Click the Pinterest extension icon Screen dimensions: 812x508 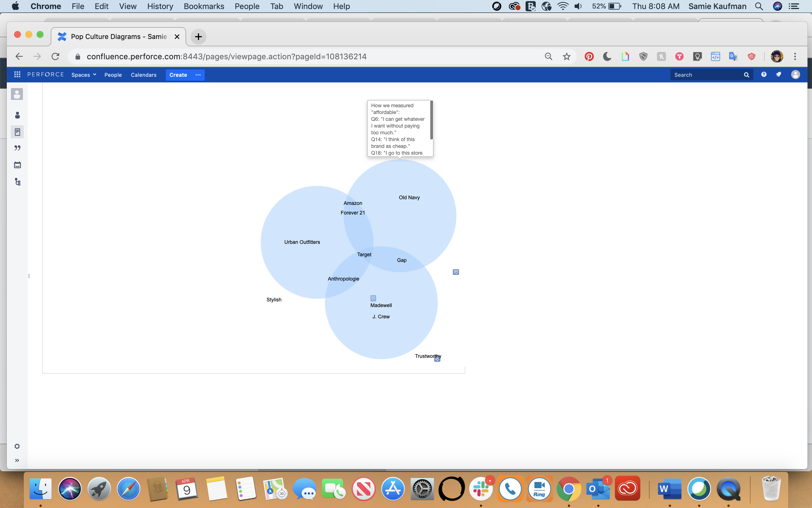click(x=589, y=56)
